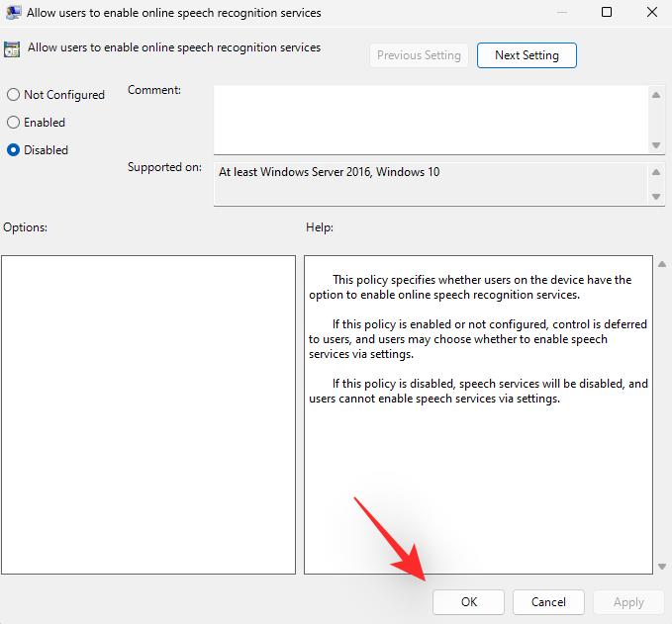Click the empty Options pane
672x624 pixels.
[148, 414]
